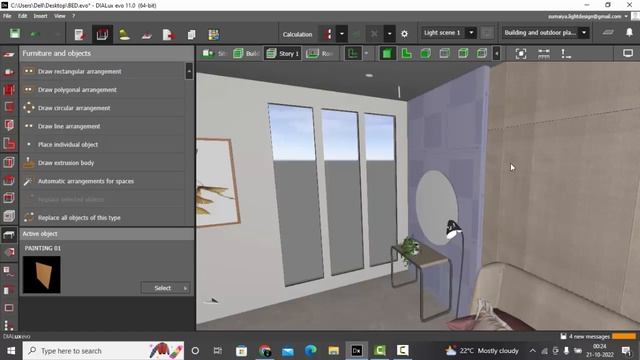This screenshot has width=640, height=360.
Task: Open the Edit menu
Action: point(22,16)
